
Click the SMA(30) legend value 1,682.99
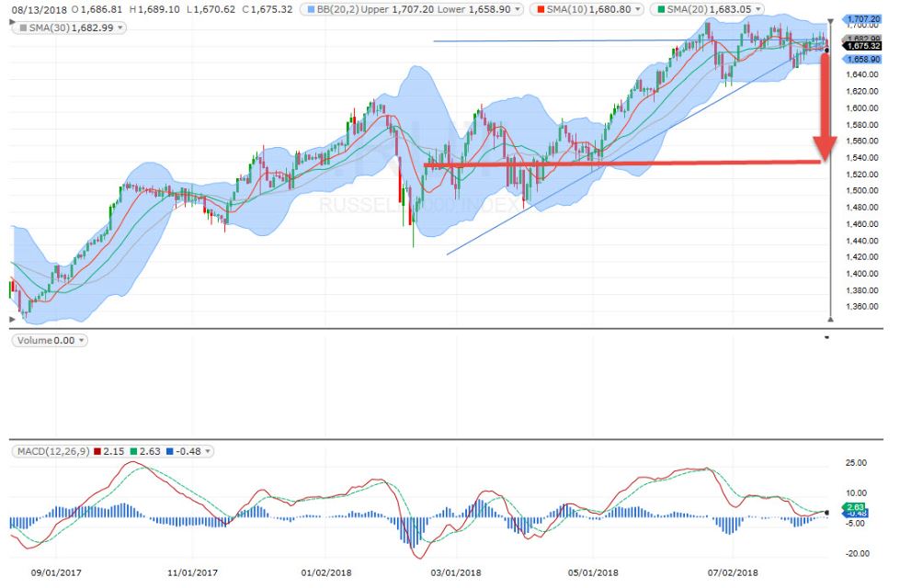pos(93,28)
